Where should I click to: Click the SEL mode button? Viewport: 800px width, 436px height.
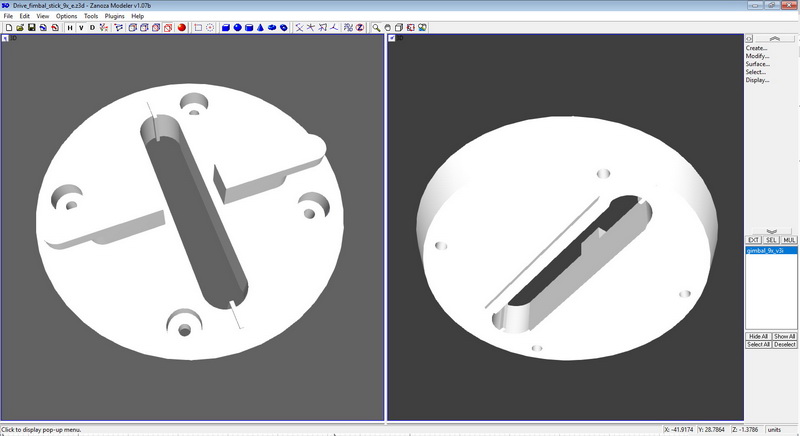[772, 240]
